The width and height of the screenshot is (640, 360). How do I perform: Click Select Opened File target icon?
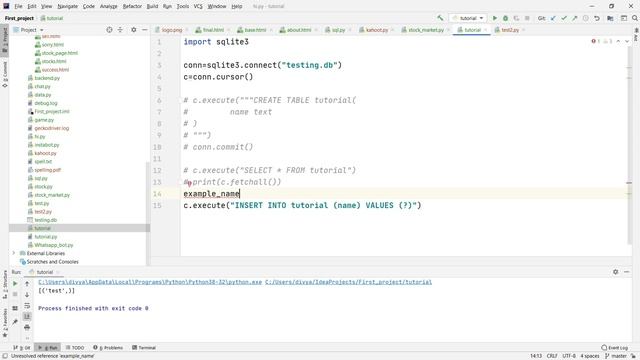pos(109,30)
